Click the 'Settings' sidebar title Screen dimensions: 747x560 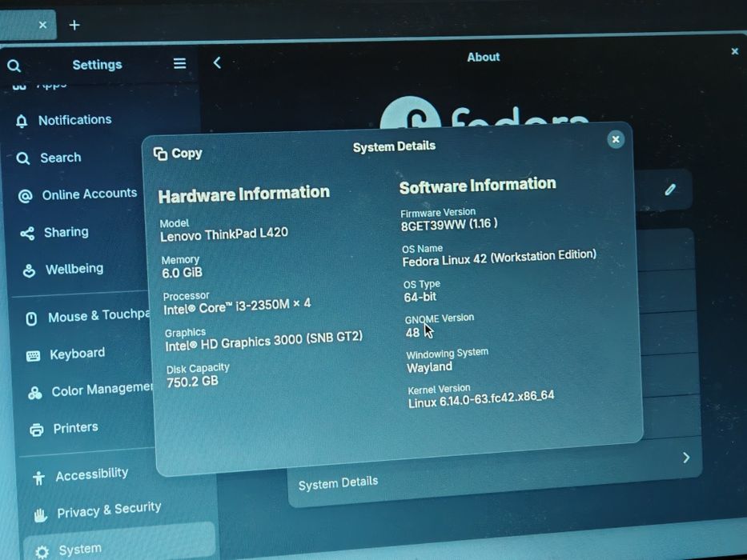point(97,64)
